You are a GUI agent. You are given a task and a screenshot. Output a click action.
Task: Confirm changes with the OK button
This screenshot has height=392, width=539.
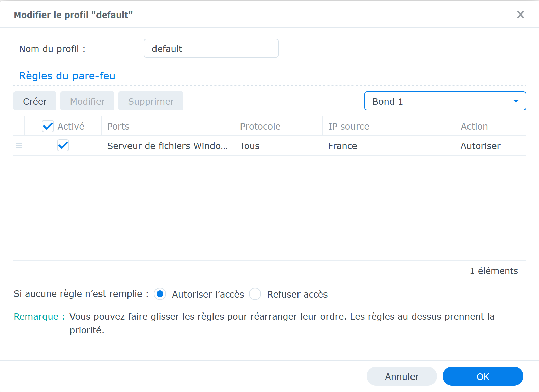[x=483, y=376]
